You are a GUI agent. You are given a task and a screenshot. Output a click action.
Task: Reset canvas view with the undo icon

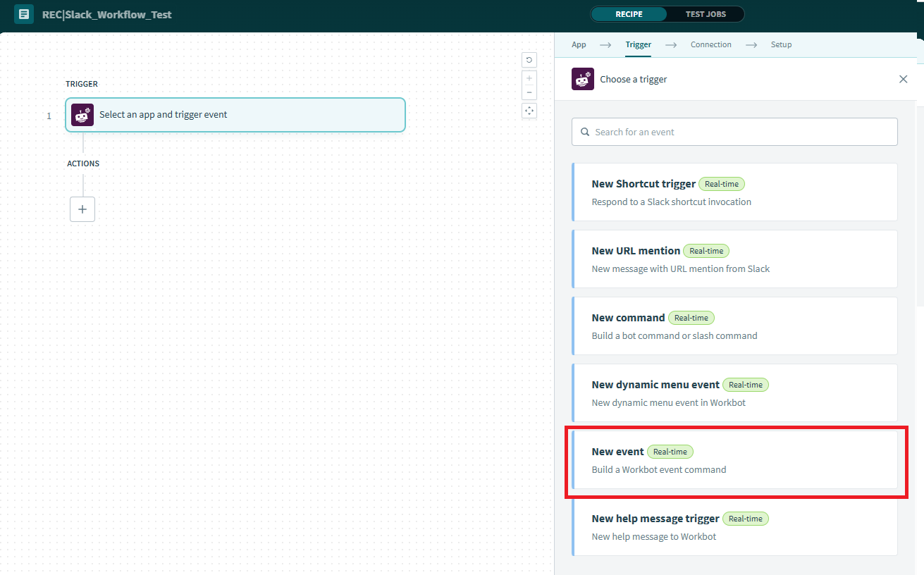529,60
